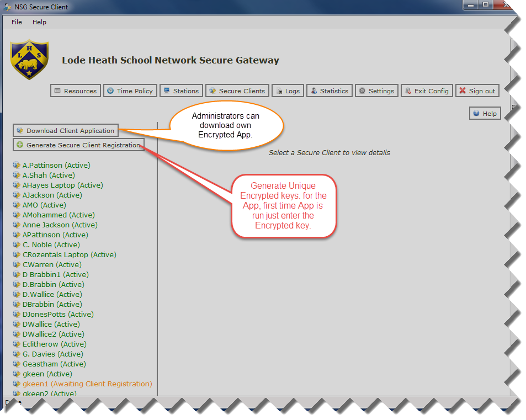Click the Exit Config button
Image resolution: width=526 pixels, height=420 pixels.
427,91
